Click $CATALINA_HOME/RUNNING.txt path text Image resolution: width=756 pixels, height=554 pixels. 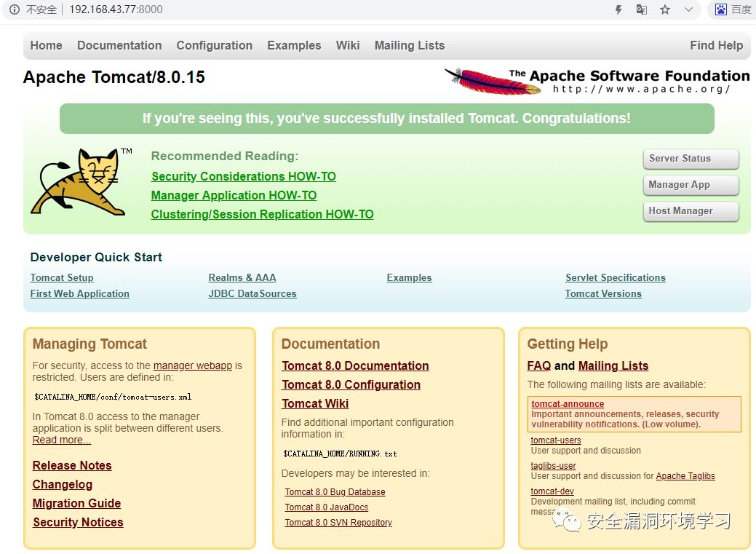coord(340,454)
